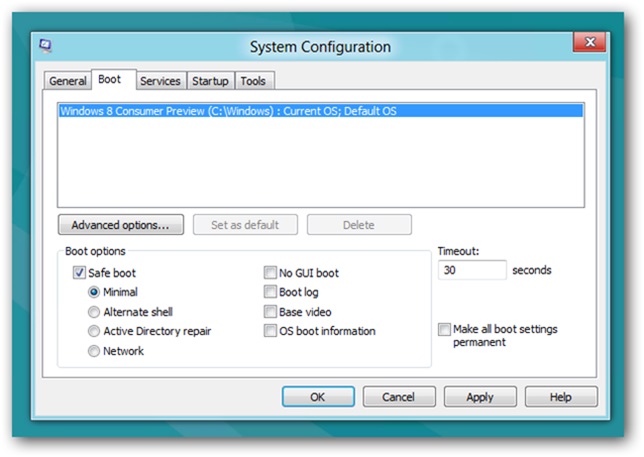Select the Windows 8 Consumer Preview entry
Image resolution: width=644 pixels, height=457 pixels.
[321, 111]
